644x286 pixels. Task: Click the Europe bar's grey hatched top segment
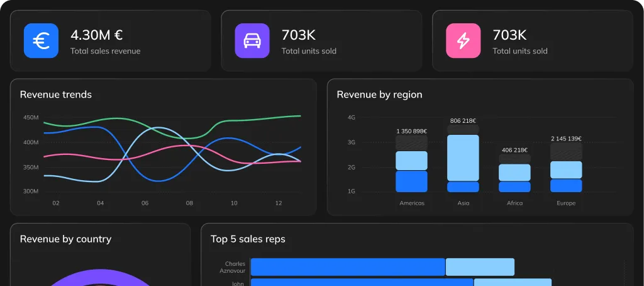pyautogui.click(x=566, y=151)
